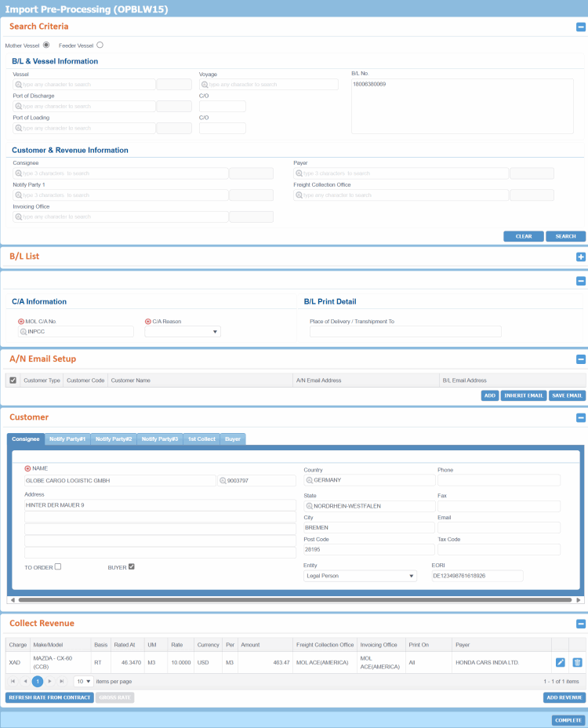
Task: Delete the XAD revenue row
Action: pos(577,663)
